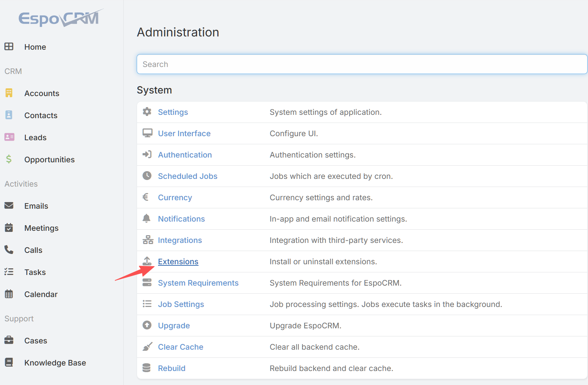This screenshot has width=588, height=385.
Task: Click the Upgrade arrow-circle icon
Action: tap(147, 325)
